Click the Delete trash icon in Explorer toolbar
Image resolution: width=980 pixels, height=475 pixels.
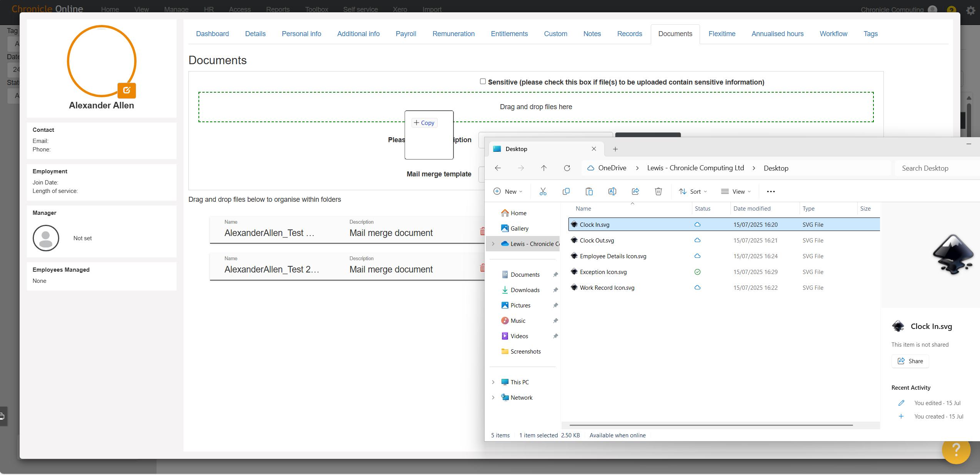(658, 191)
